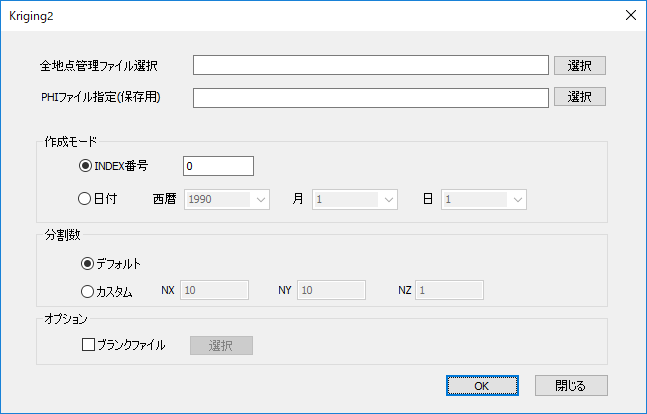The height and width of the screenshot is (414, 647).
Task: Click 選択 button next to ブランクファイル
Action: pos(221,345)
